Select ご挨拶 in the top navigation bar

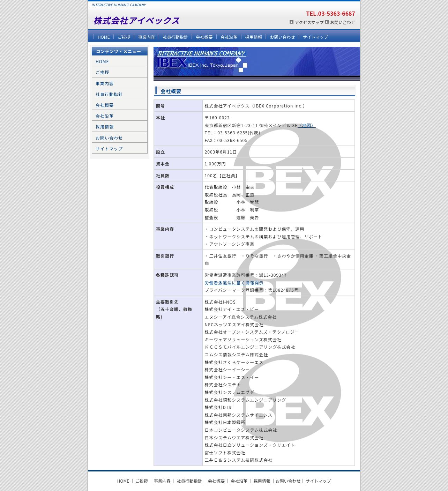pyautogui.click(x=124, y=37)
